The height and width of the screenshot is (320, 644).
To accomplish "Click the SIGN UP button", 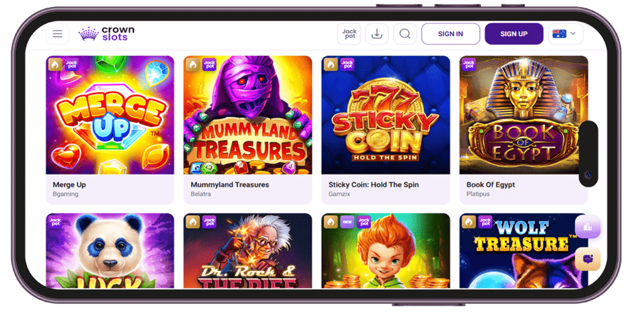I will 514,34.
